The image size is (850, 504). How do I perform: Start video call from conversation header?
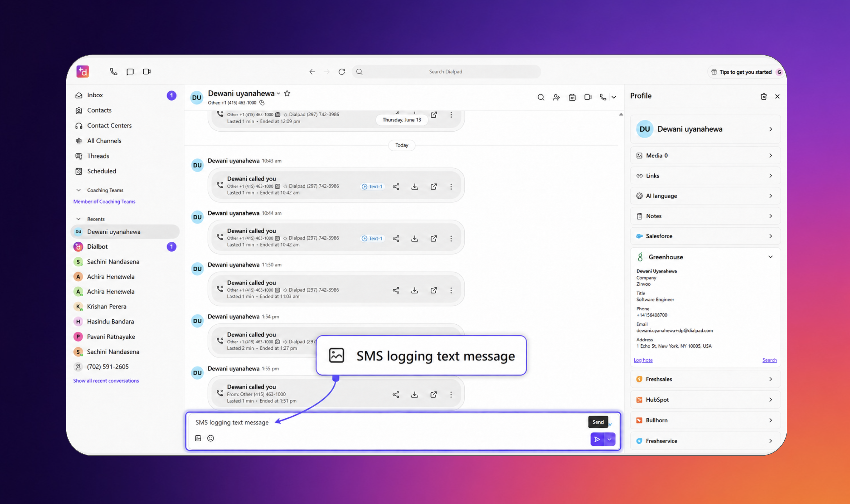[x=588, y=97]
